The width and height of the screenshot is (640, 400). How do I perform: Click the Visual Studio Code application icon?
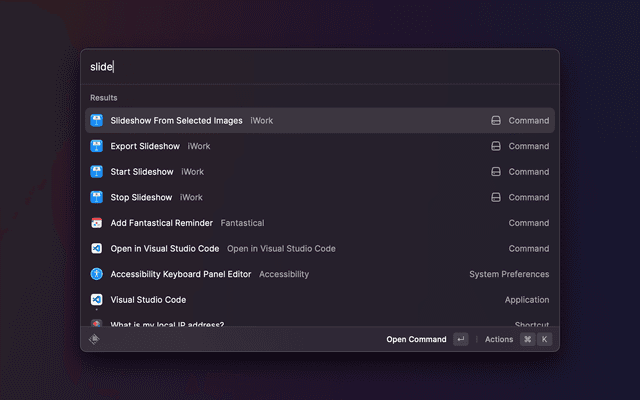pos(97,299)
